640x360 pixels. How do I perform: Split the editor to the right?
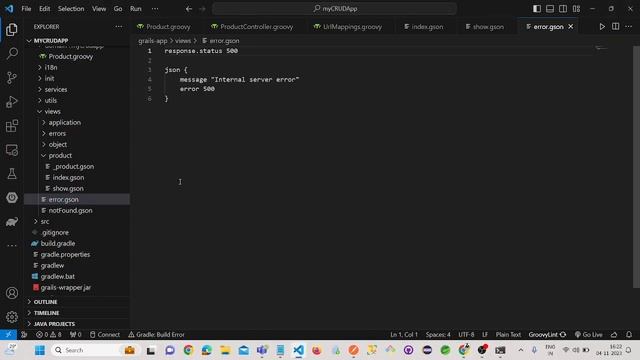pyautogui.click(x=616, y=27)
